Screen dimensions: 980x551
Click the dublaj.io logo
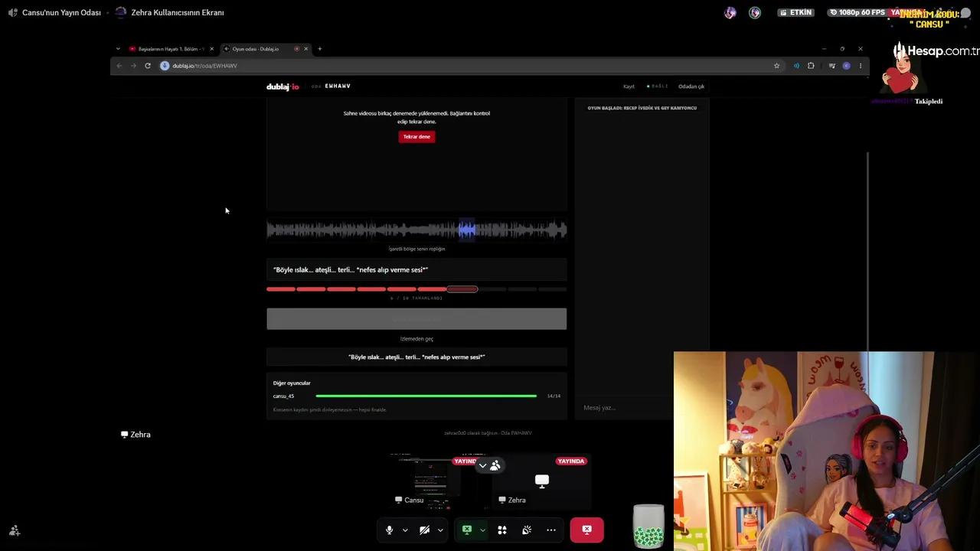tap(283, 86)
